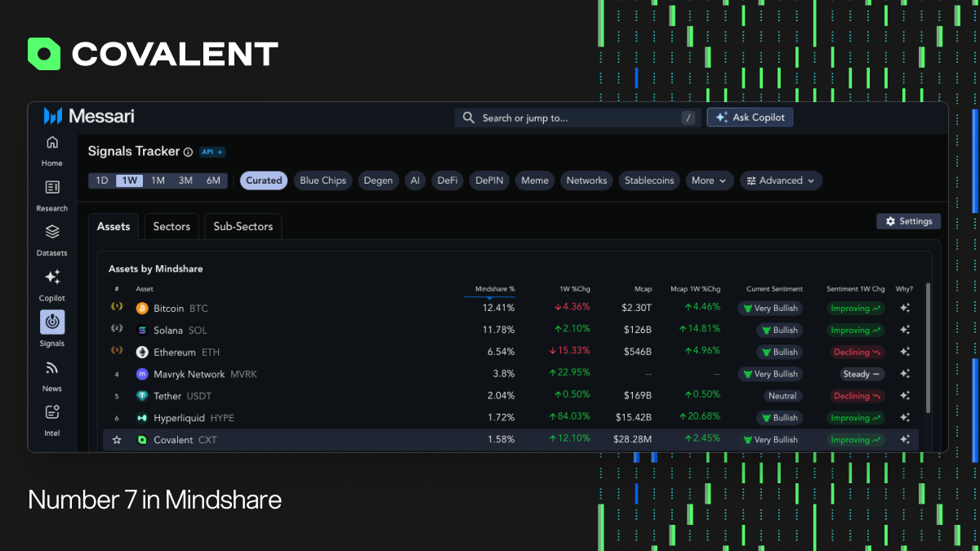
Task: Click the Messari logo
Action: point(89,117)
